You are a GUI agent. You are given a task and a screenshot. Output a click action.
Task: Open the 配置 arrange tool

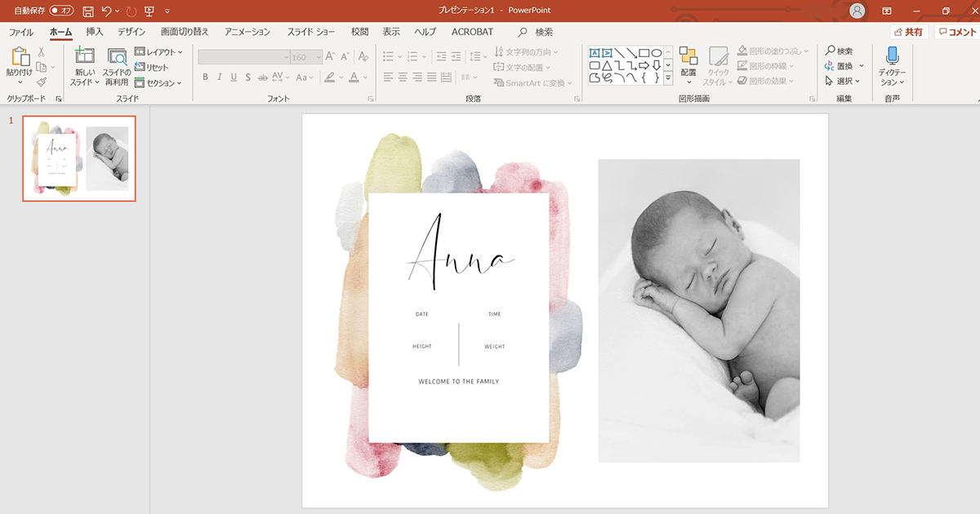688,58
